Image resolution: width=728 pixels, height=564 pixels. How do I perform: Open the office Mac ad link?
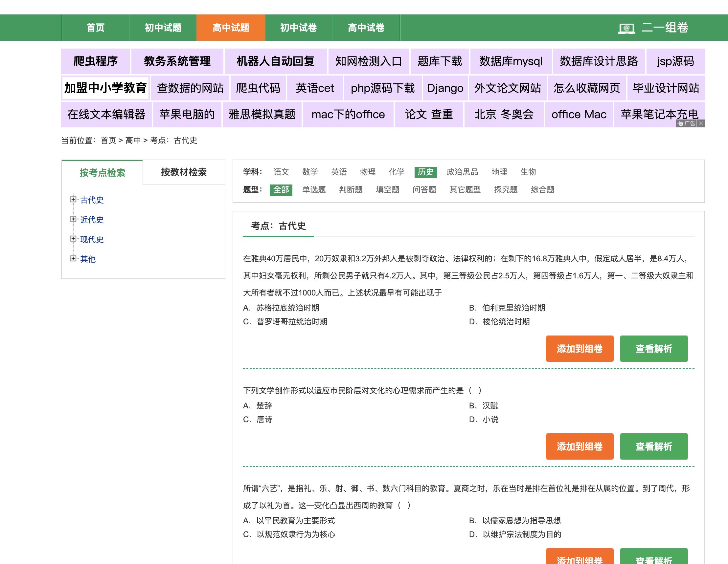tap(579, 114)
